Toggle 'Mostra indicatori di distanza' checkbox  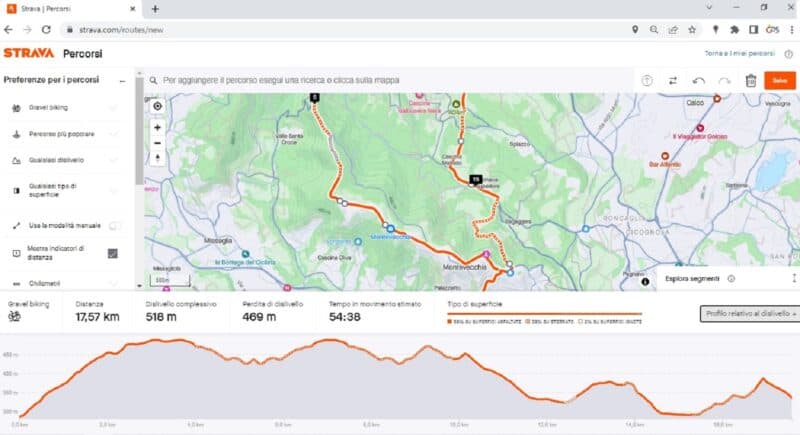(x=113, y=253)
